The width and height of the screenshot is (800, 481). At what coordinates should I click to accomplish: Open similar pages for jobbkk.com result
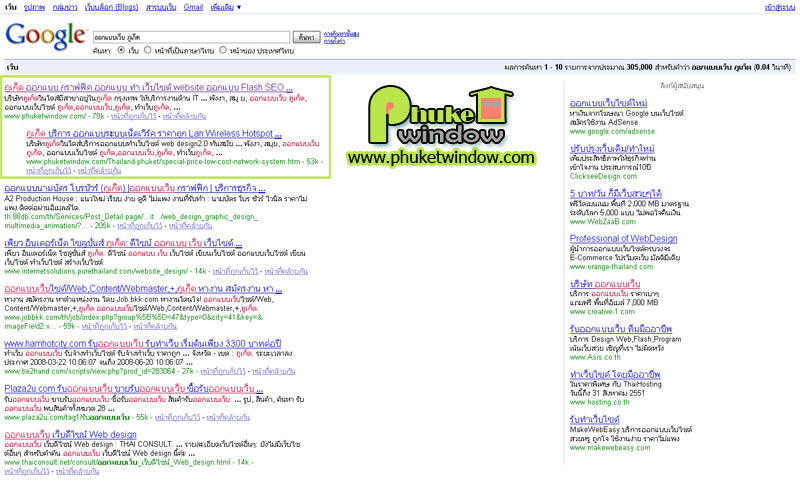click(155, 326)
